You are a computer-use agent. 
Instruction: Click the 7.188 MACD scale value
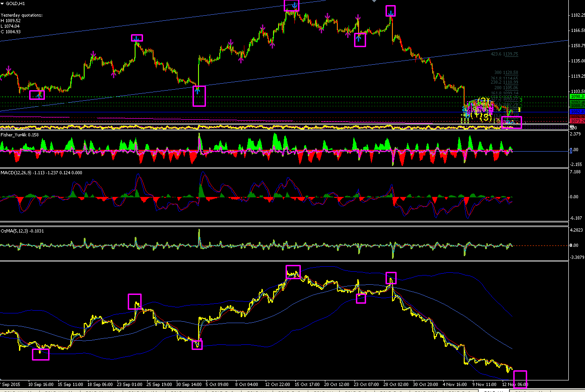click(576, 172)
